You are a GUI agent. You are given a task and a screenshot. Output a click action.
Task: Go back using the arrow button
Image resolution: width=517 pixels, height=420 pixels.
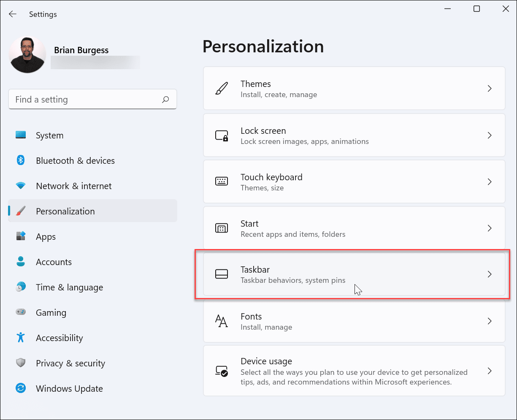(x=12, y=14)
